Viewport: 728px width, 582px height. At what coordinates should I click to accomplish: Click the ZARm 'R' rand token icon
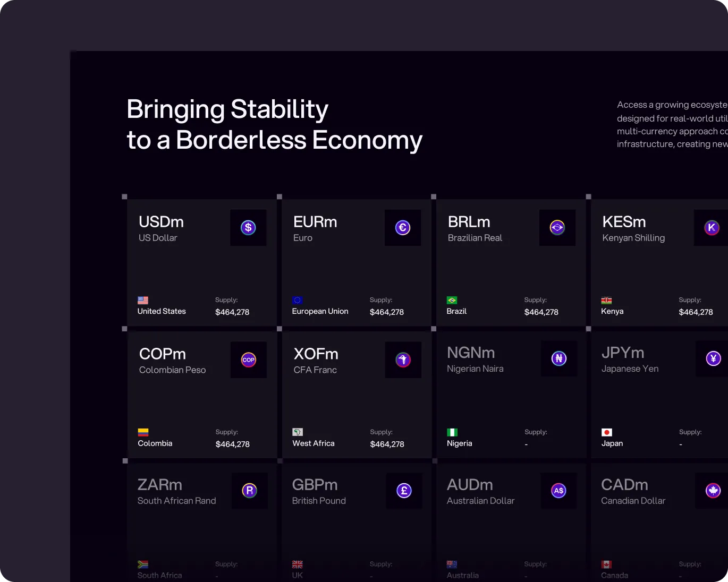249,490
